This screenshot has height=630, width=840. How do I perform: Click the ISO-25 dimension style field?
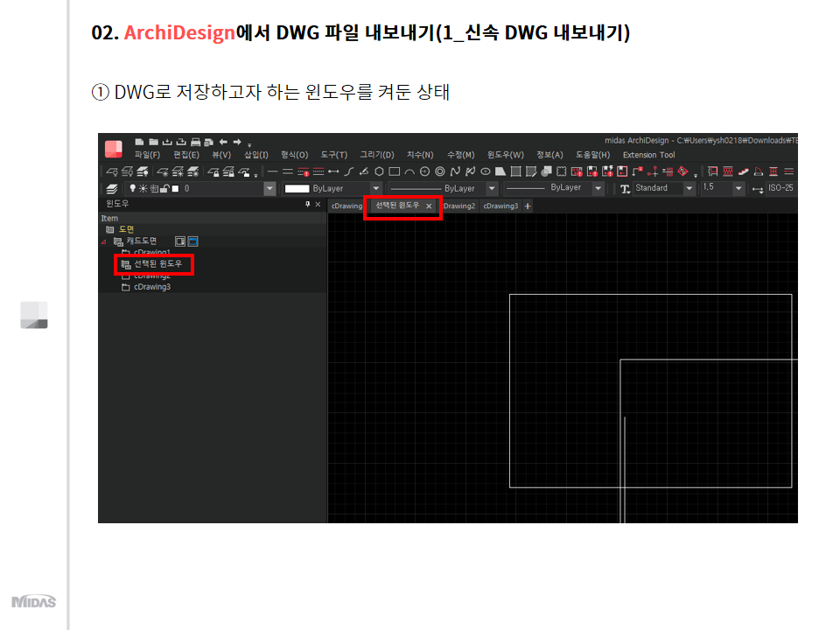pos(781,188)
